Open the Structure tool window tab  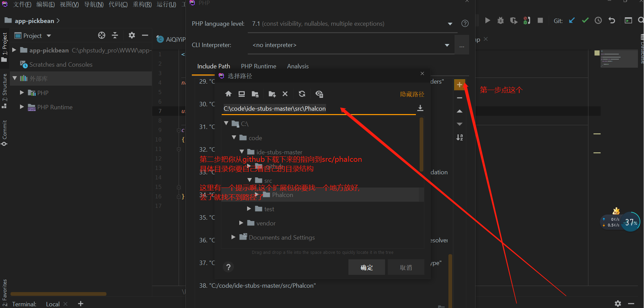click(4, 91)
